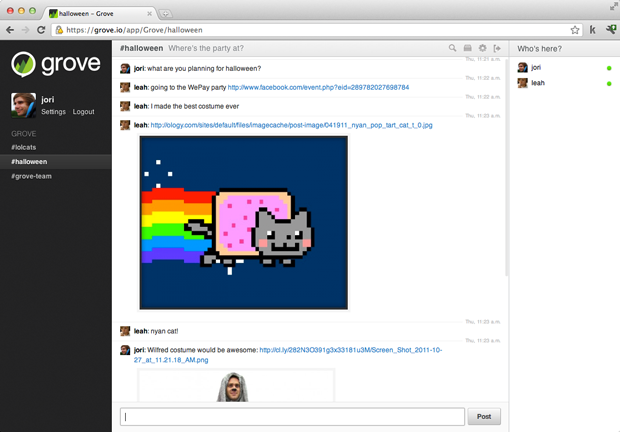Click message 'nyan cat!'
The width and height of the screenshot is (620, 432).
(164, 331)
